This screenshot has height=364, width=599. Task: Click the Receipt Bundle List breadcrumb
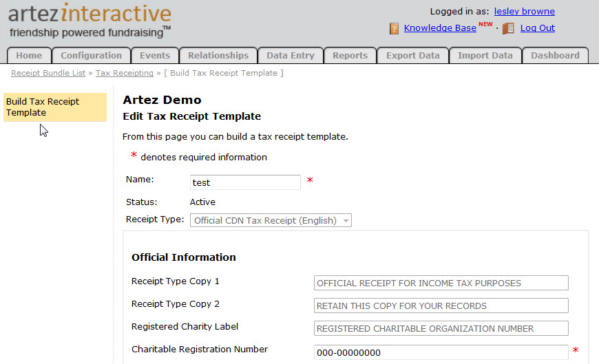[48, 73]
